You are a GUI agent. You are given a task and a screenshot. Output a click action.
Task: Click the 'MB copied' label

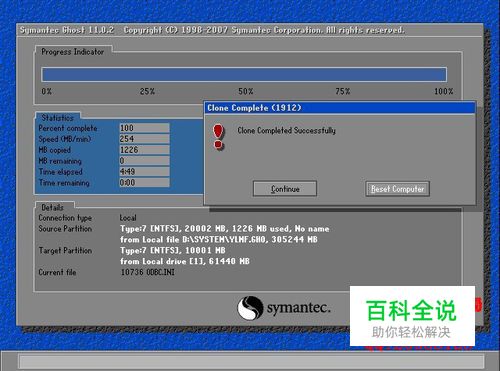coord(55,150)
